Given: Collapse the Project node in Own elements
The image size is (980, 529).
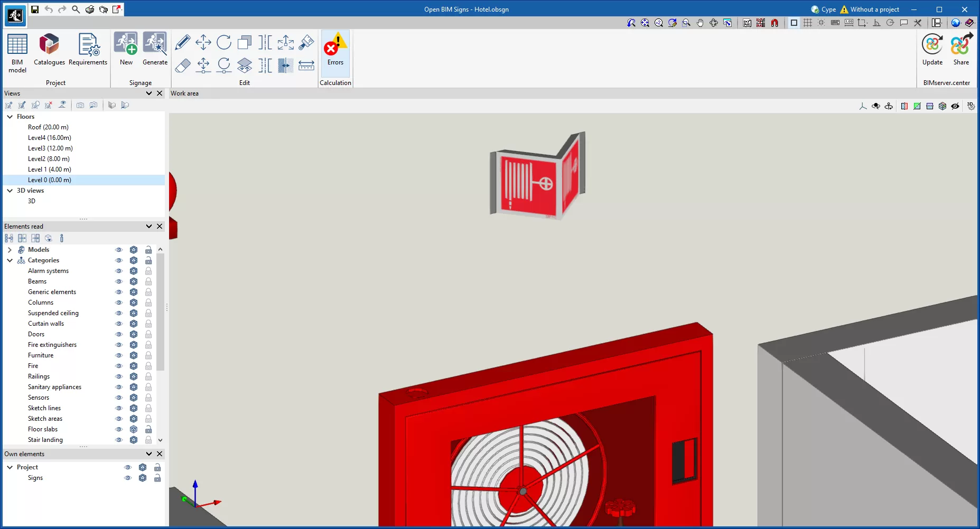Looking at the screenshot, I should pos(10,467).
